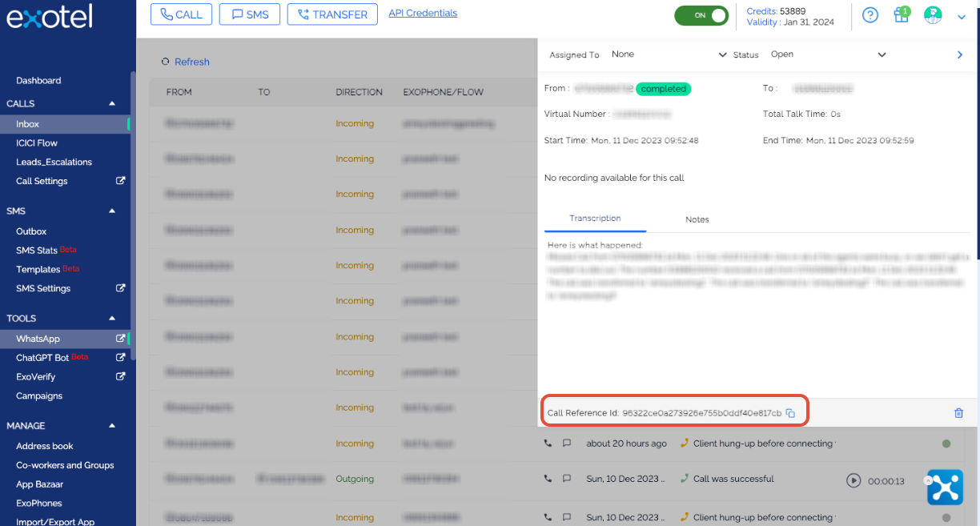Open App Bazaar in the sidebar
Screen dimensions: 980x526
40,484
